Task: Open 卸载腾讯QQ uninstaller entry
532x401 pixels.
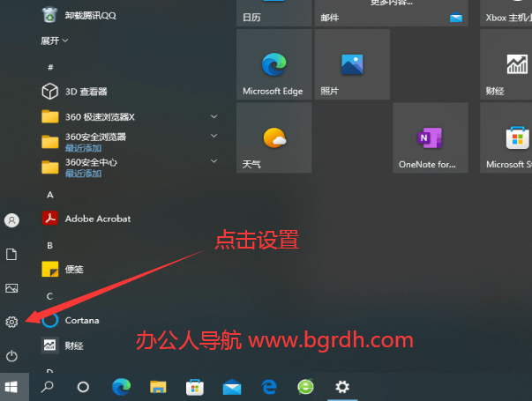Action: (x=79, y=16)
